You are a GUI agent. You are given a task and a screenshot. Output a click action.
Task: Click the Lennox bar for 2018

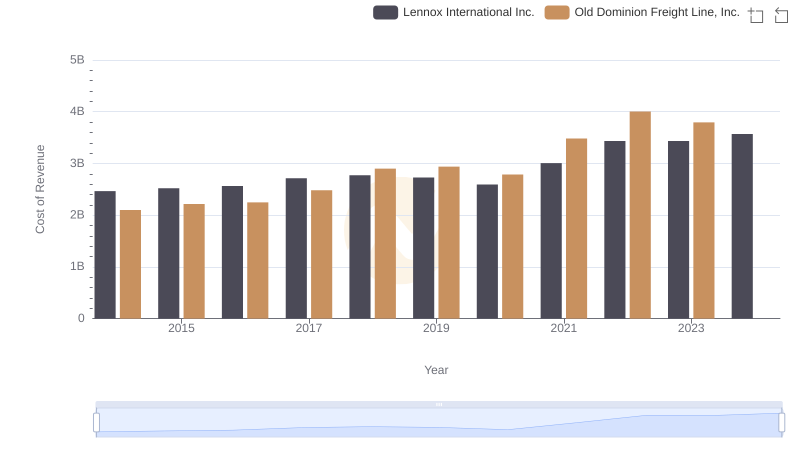360,247
